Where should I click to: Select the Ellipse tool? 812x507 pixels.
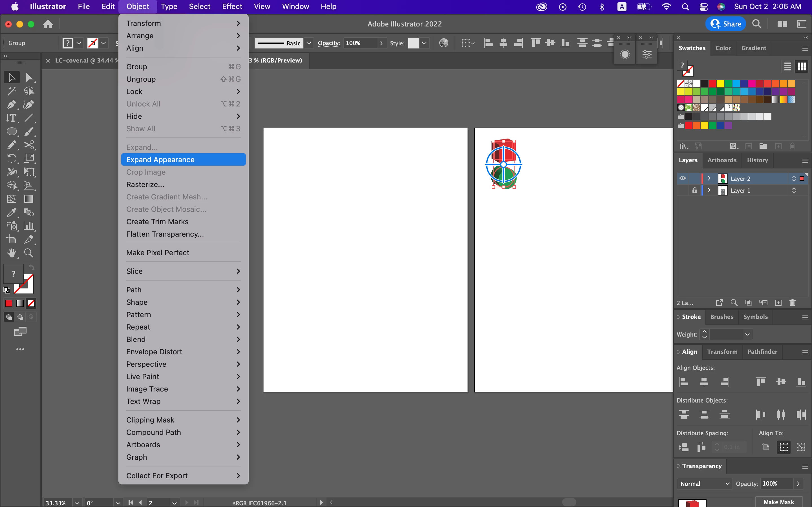(x=11, y=132)
